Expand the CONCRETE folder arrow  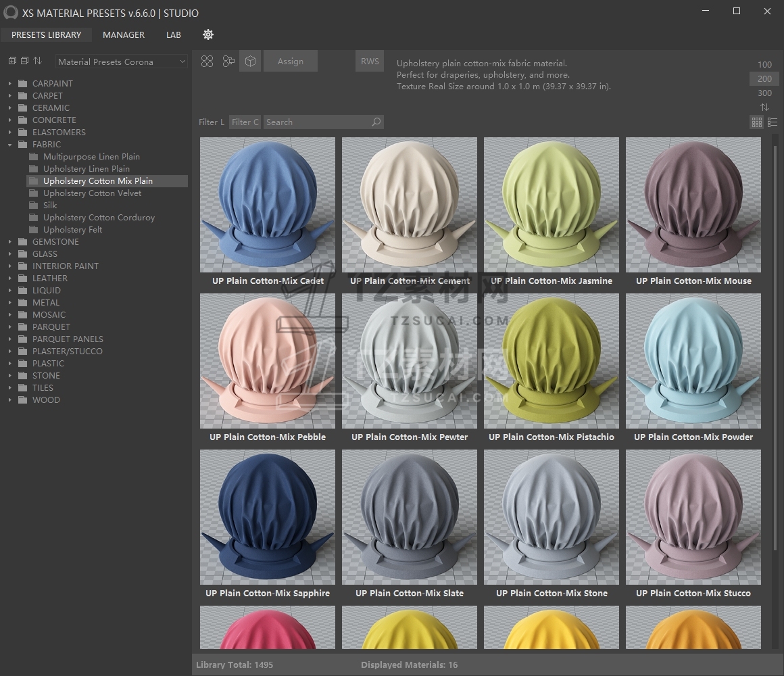[x=9, y=120]
